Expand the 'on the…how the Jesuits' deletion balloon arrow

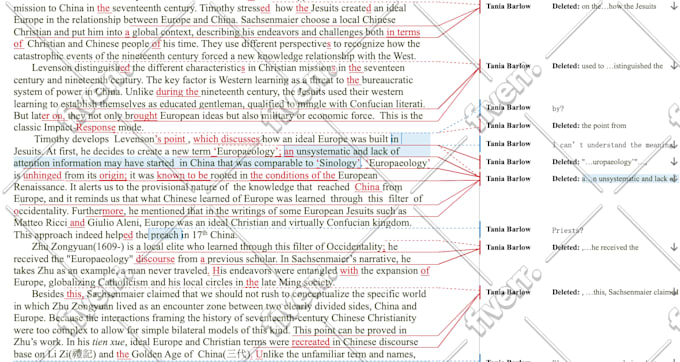[x=673, y=7]
